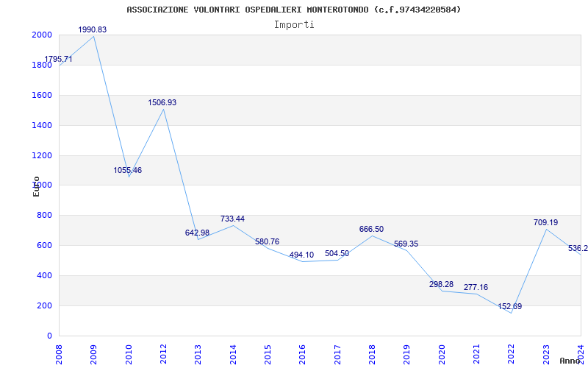Click x-axis year 2010

click(x=129, y=354)
